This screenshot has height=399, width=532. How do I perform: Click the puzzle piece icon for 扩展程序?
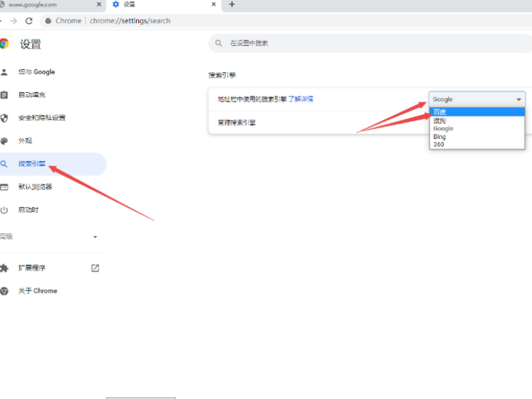[4, 268]
